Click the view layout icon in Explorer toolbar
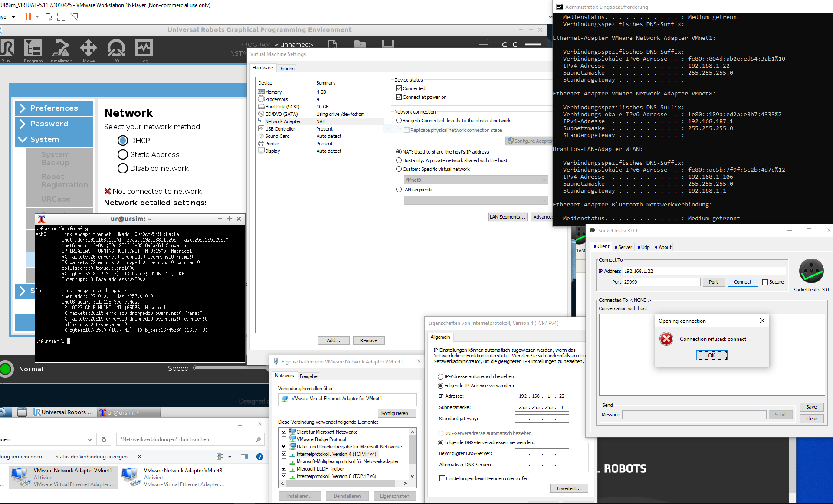Image resolution: width=833 pixels, height=504 pixels. click(x=220, y=456)
